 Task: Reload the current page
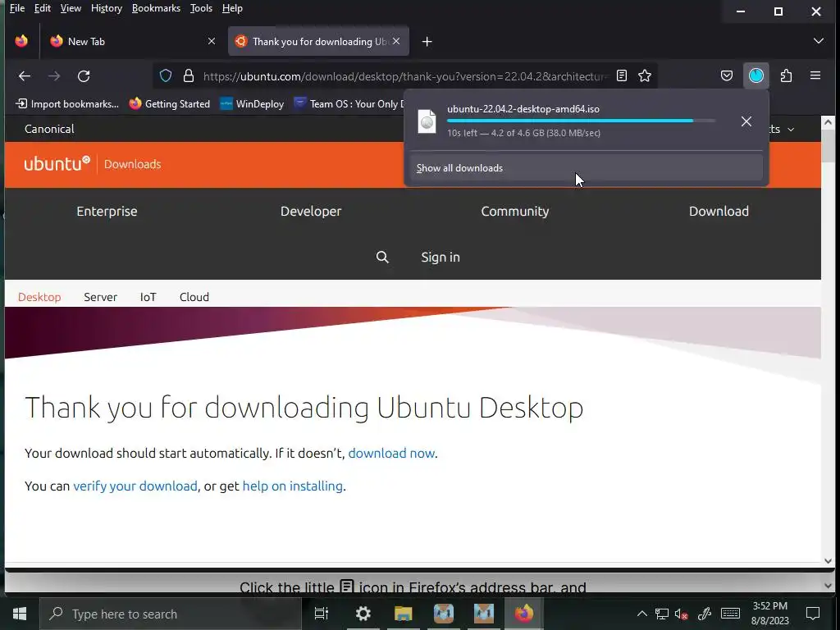point(84,76)
